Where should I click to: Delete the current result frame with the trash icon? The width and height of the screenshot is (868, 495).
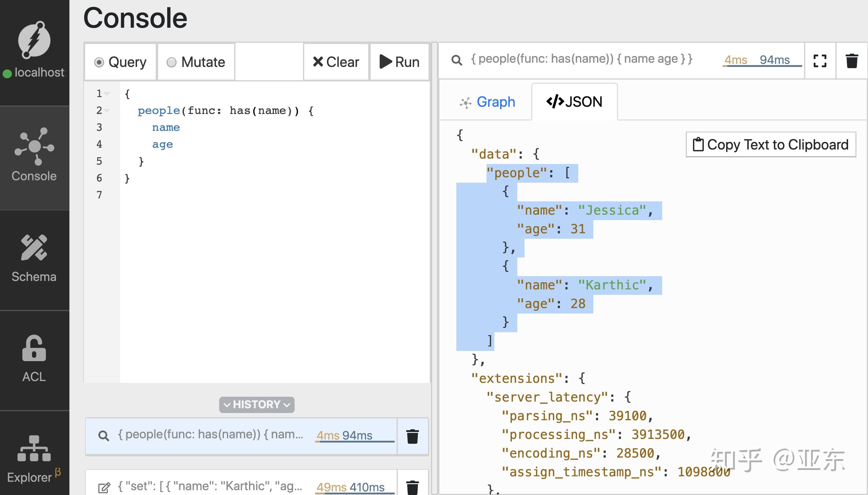point(852,61)
